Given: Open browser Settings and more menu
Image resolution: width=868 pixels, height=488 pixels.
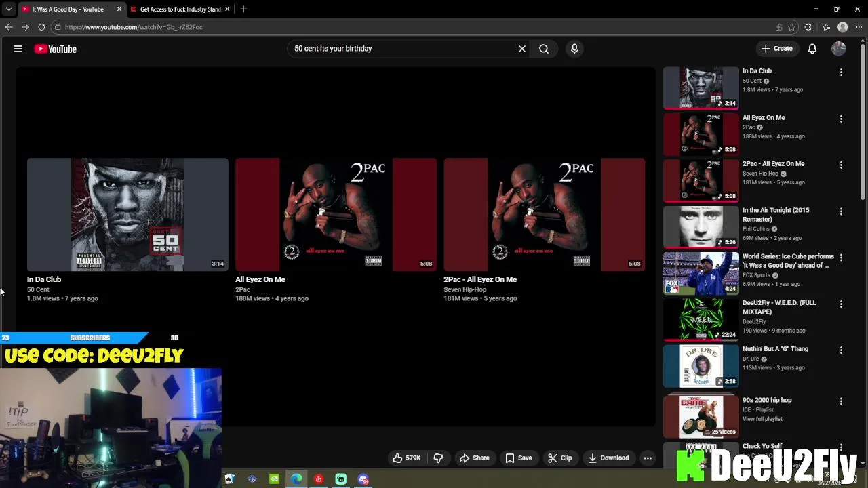Looking at the screenshot, I should (859, 27).
